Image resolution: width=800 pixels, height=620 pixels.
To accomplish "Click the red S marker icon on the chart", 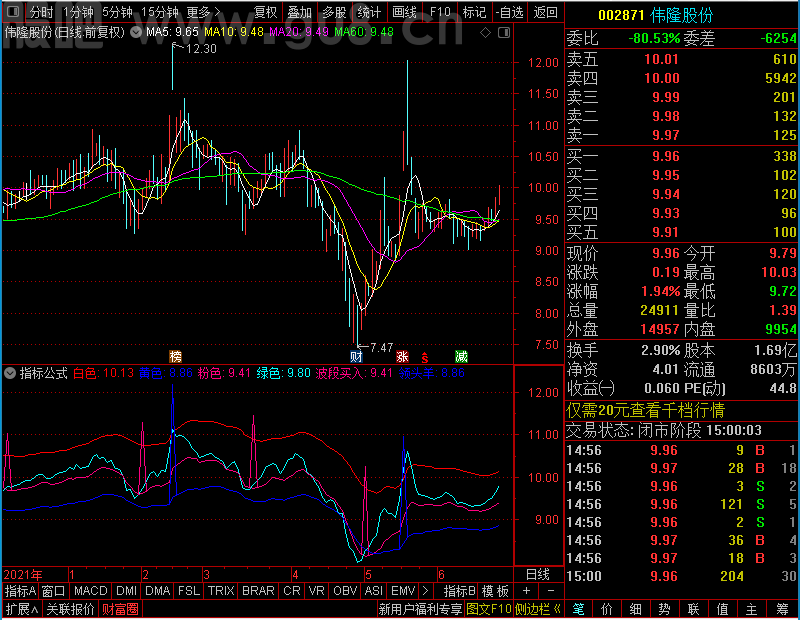I will 424,357.
